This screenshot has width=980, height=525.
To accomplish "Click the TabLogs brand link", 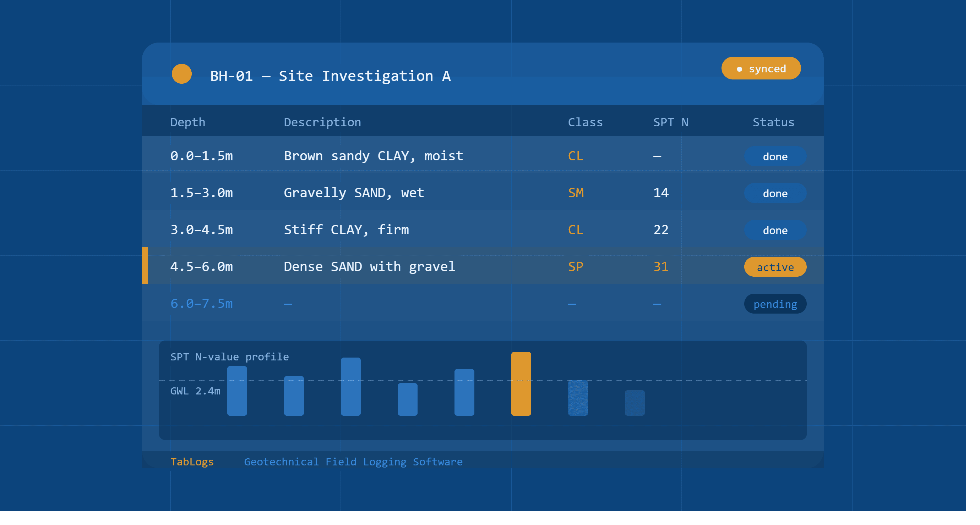I will coord(192,462).
